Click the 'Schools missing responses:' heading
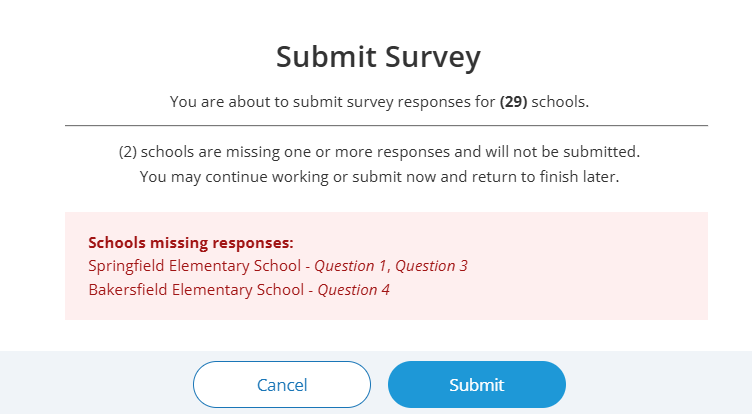Image resolution: width=752 pixels, height=414 pixels. 191,242
